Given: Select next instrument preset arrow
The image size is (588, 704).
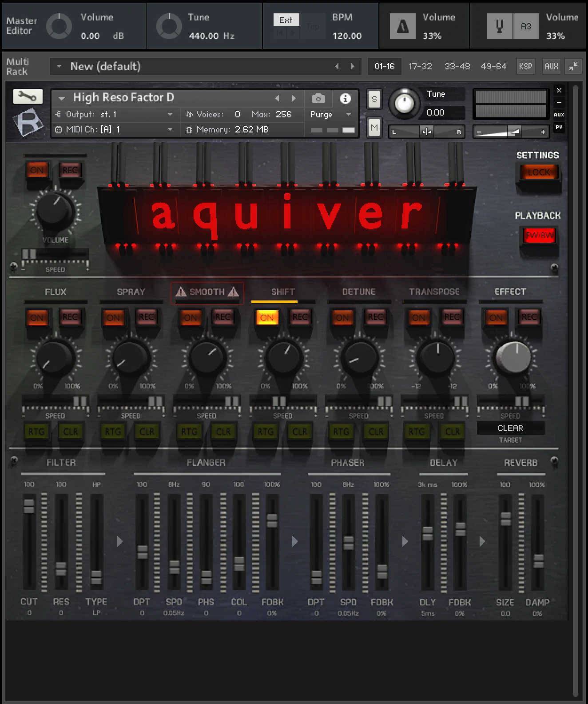Looking at the screenshot, I should point(294,98).
